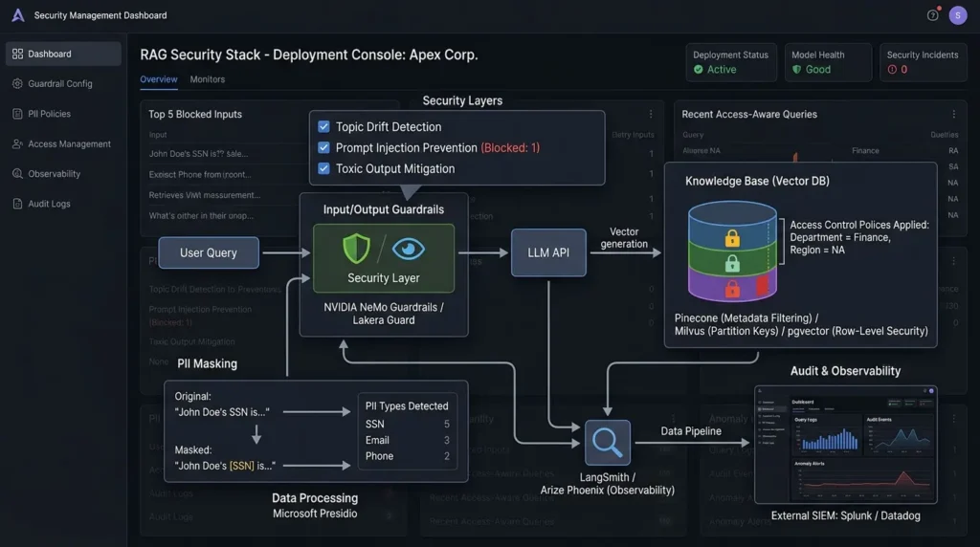Click the Model Health card
Image resolution: width=980 pixels, height=547 pixels.
click(x=828, y=62)
